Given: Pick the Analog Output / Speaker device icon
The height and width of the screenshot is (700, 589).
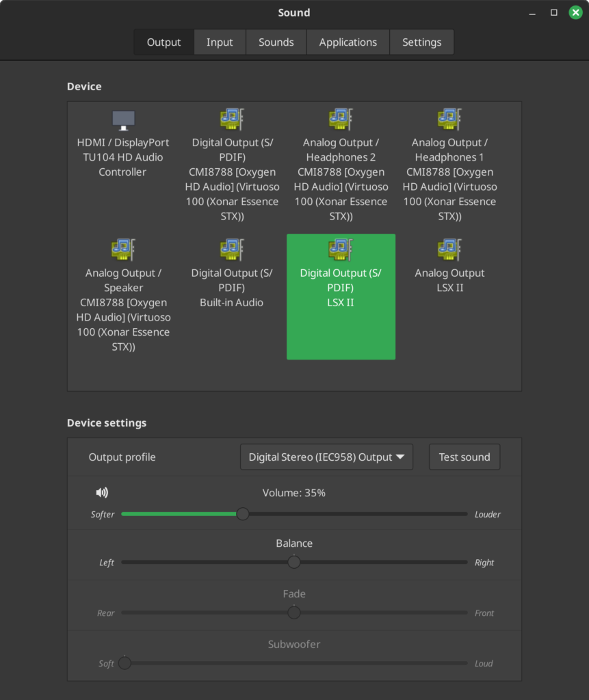Looking at the screenshot, I should 123,250.
